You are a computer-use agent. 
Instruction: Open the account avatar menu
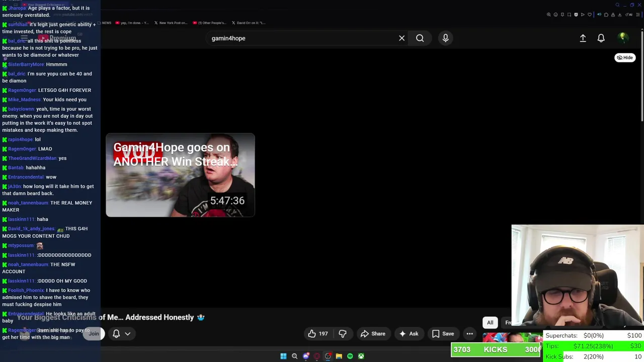(x=622, y=38)
